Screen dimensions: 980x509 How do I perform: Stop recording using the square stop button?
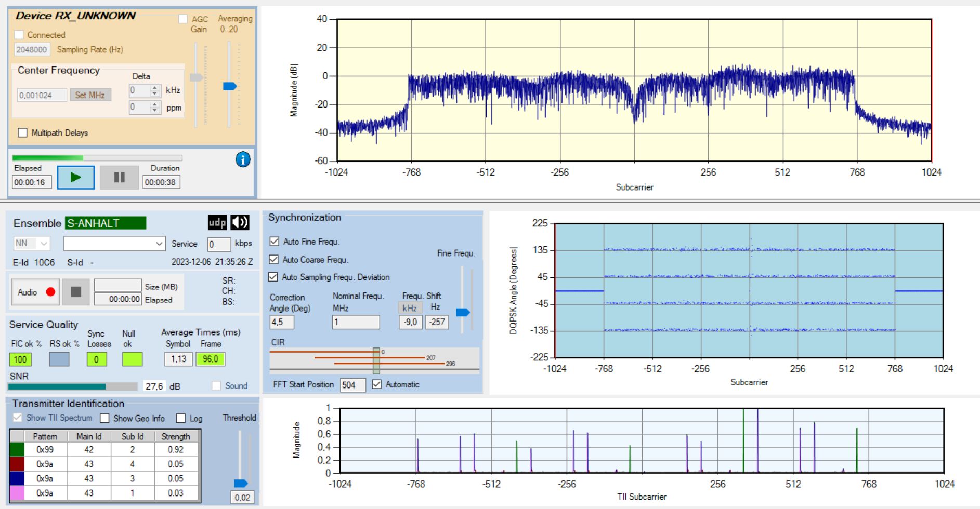tap(76, 292)
